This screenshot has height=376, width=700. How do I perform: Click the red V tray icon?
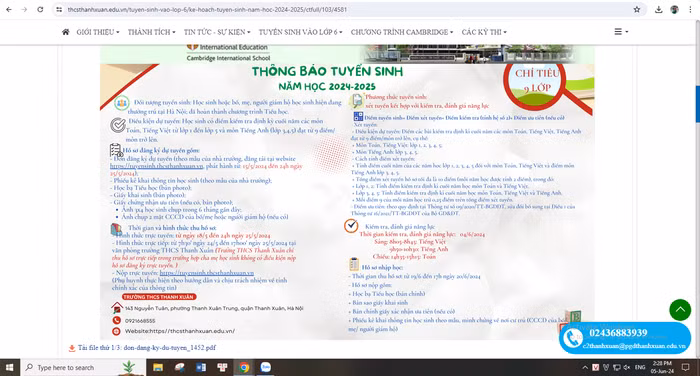click(x=596, y=367)
